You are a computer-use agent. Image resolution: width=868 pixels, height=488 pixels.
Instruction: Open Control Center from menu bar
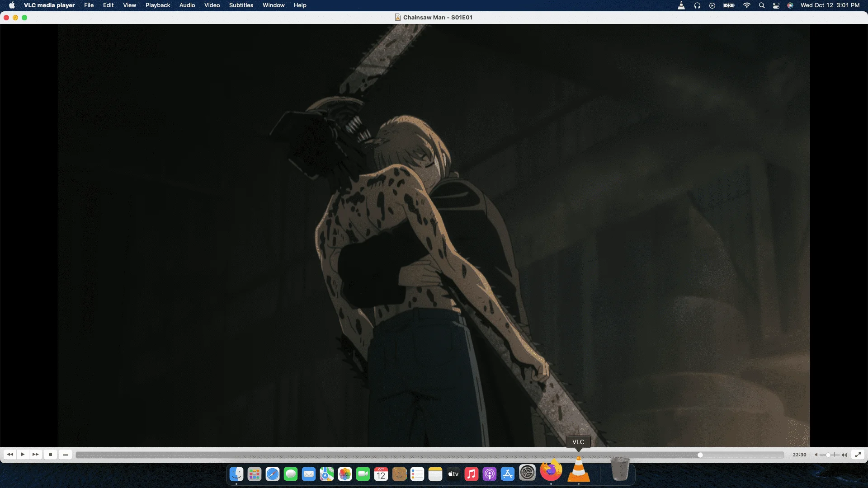pos(776,5)
